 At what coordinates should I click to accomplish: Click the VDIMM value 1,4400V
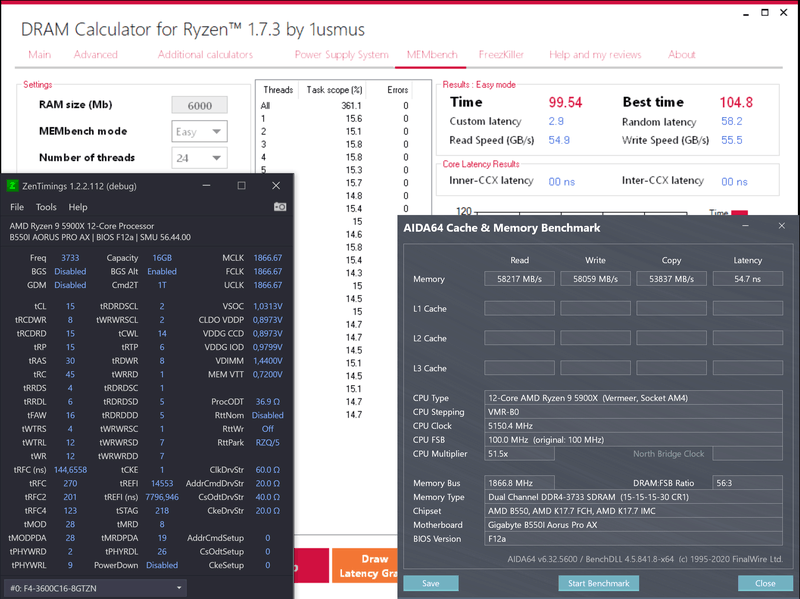[x=267, y=361]
